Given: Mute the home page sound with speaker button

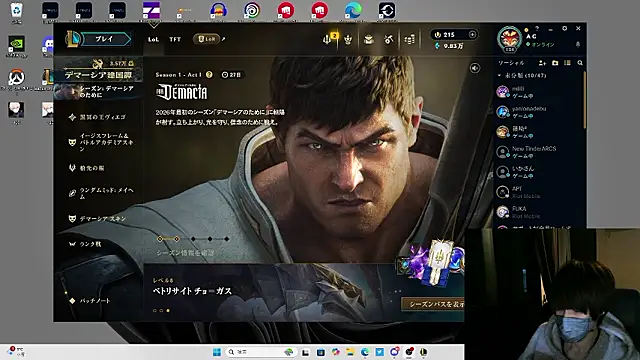Looking at the screenshot, I should point(475,68).
